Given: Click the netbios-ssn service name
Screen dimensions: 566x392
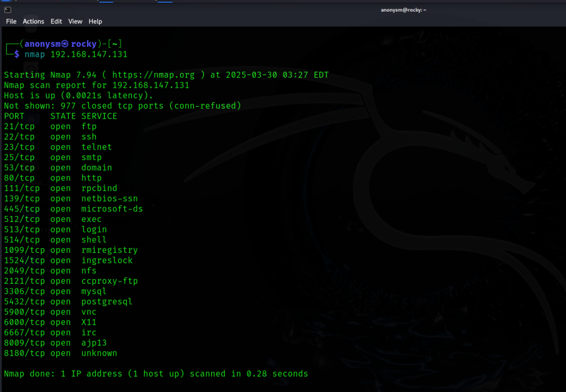Looking at the screenshot, I should pyautogui.click(x=109, y=199).
